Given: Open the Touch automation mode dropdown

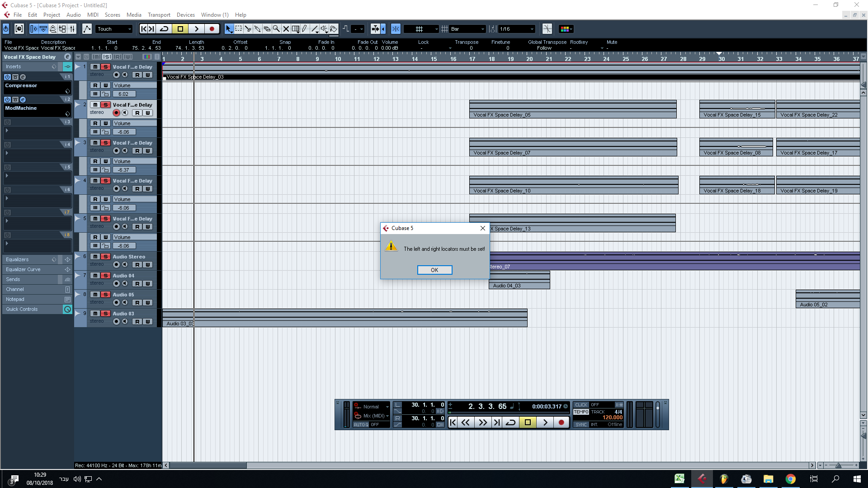Looking at the screenshot, I should [x=114, y=29].
